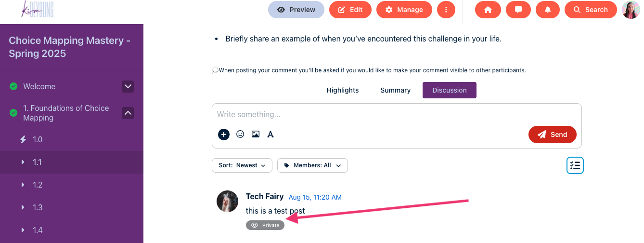The image size is (644, 243).
Task: Expand the Welcome section chevron
Action: [128, 87]
